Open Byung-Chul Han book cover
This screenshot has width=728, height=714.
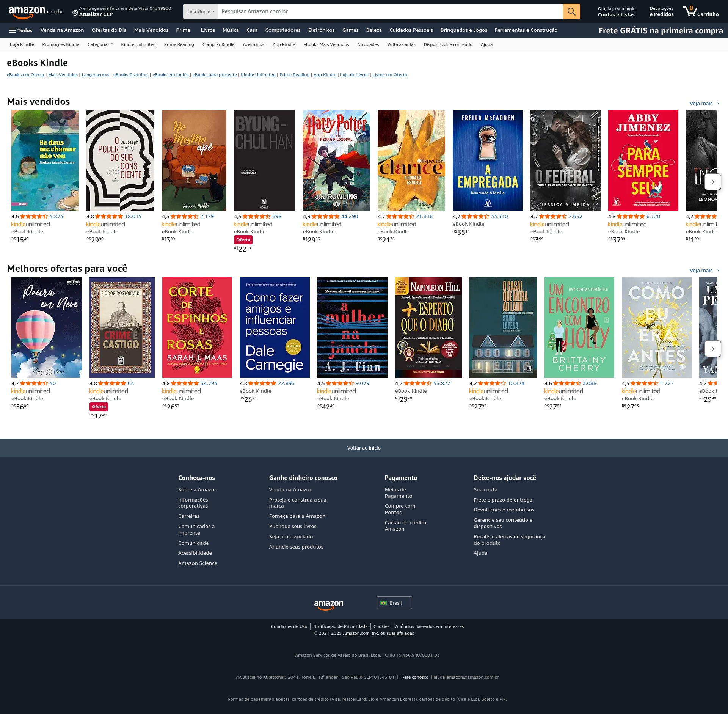pos(264,160)
